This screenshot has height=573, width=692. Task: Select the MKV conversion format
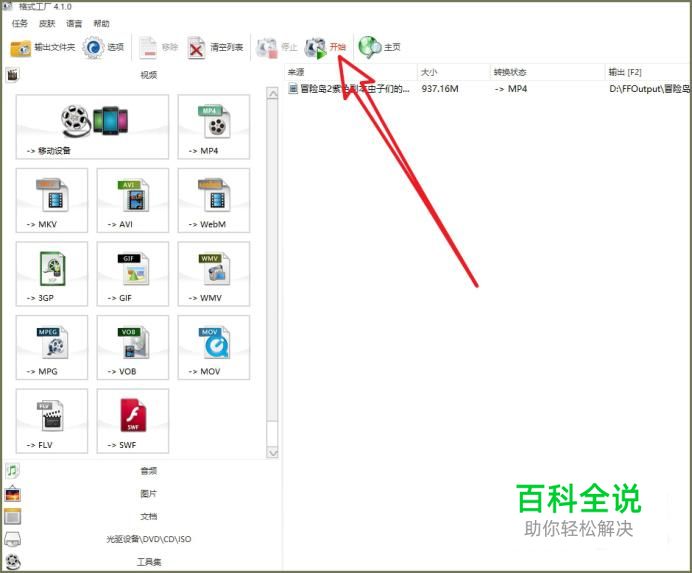click(52, 200)
